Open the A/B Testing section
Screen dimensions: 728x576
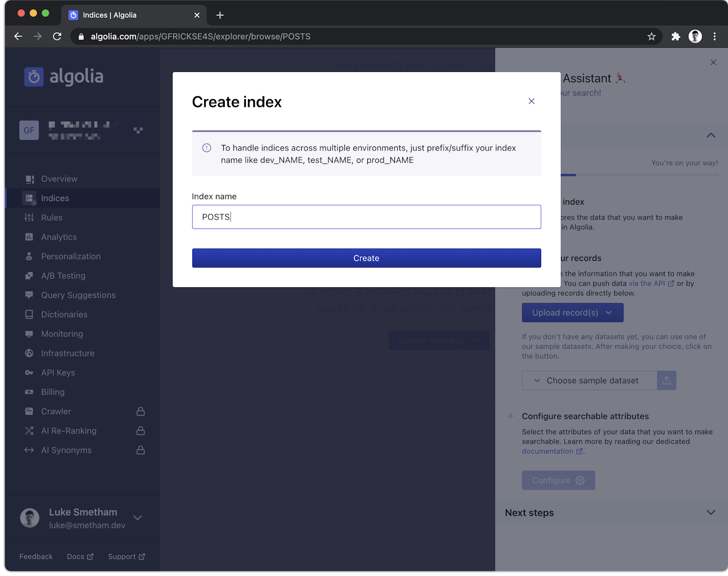pos(63,275)
